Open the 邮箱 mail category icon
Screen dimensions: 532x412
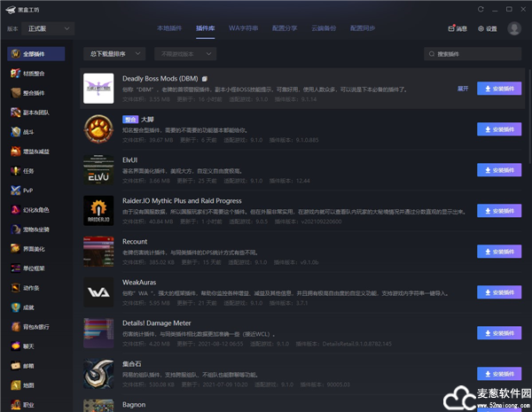(x=15, y=366)
